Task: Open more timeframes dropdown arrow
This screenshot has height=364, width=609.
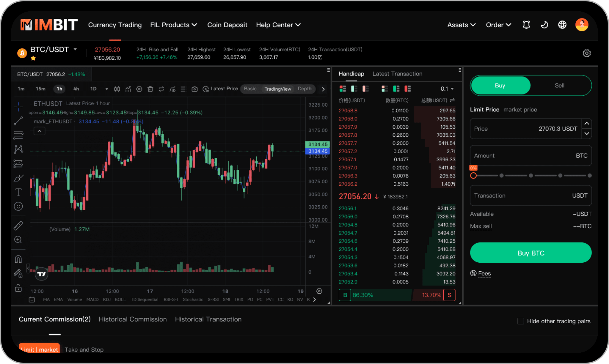Action: coord(107,89)
